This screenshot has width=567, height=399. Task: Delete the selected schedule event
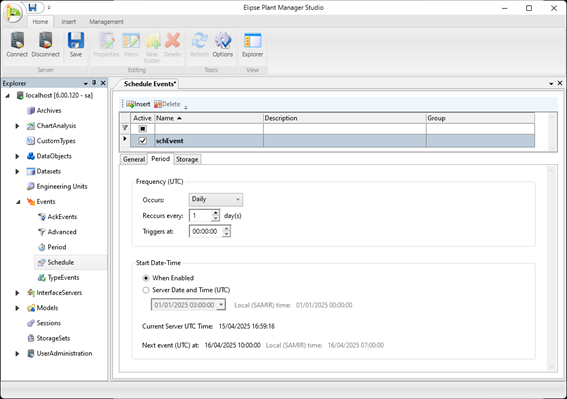coord(167,104)
